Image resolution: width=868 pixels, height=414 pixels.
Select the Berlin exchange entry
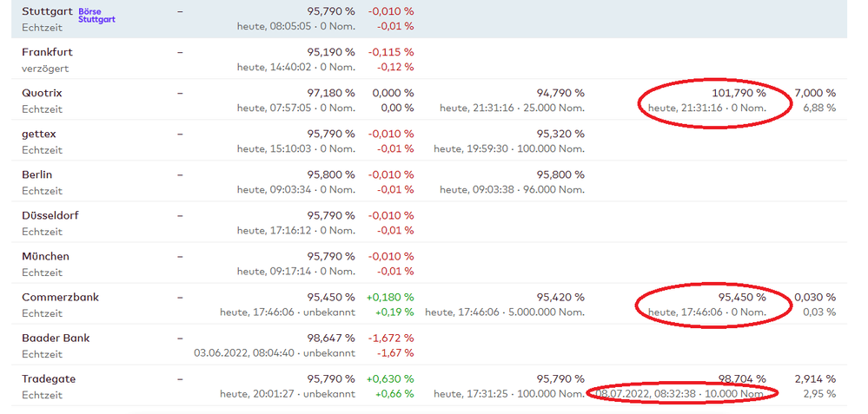pos(38,174)
